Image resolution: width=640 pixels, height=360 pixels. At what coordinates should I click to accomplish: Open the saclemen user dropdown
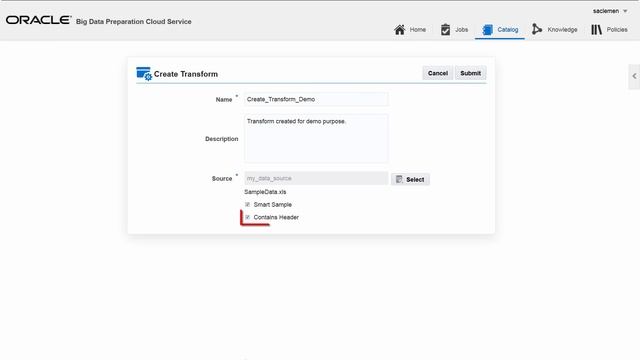(610, 11)
